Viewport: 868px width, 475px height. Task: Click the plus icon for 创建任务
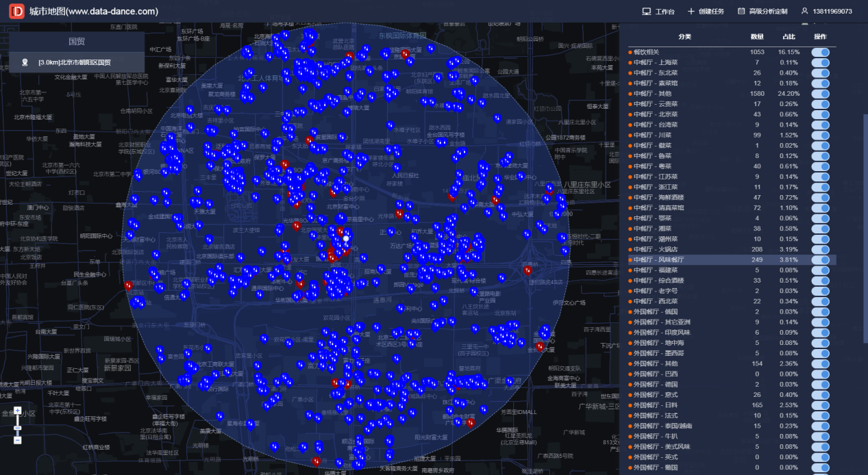pyautogui.click(x=691, y=12)
